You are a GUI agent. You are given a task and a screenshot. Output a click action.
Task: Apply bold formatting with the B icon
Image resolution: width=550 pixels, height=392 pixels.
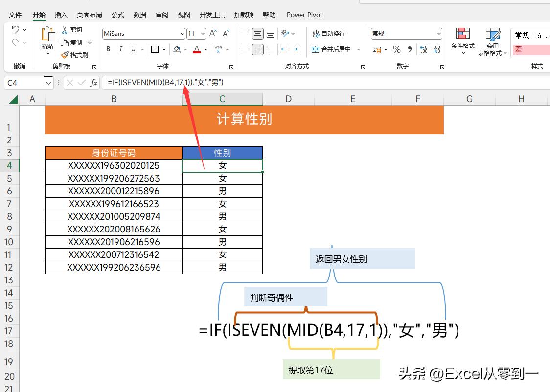point(108,49)
